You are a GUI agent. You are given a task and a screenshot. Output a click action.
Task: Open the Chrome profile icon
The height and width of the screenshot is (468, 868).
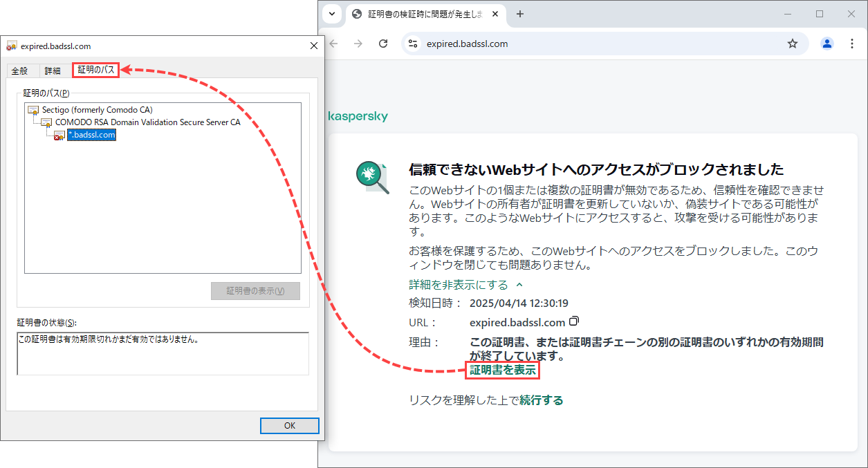pyautogui.click(x=827, y=43)
